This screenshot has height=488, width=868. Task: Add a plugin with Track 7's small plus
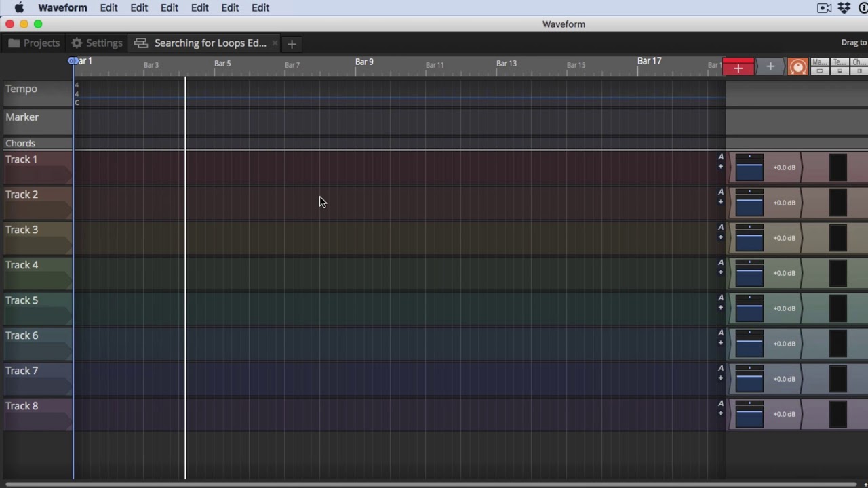tap(721, 378)
